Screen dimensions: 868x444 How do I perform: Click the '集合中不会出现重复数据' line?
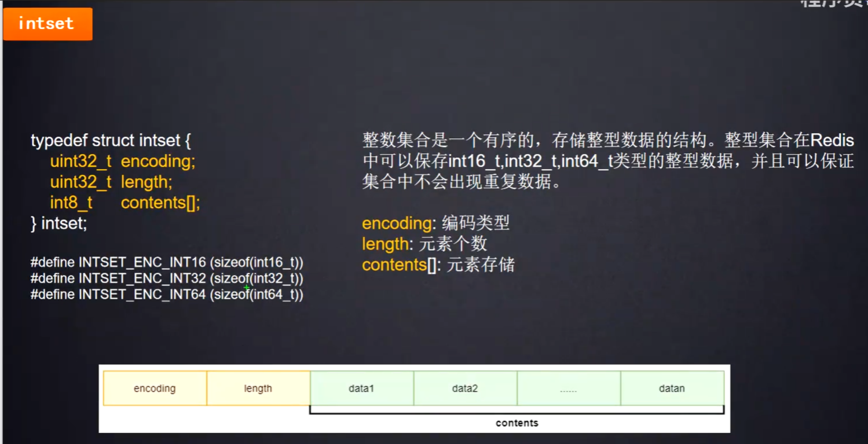(x=462, y=182)
